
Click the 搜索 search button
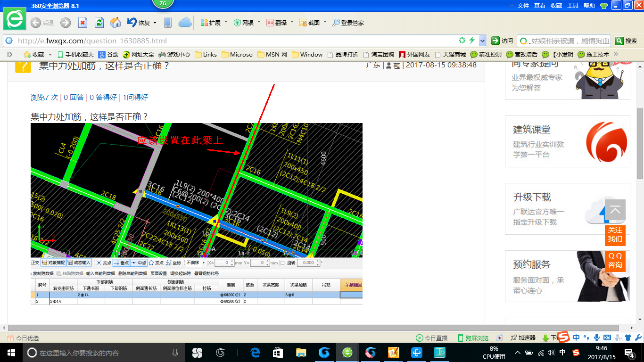tap(627, 41)
